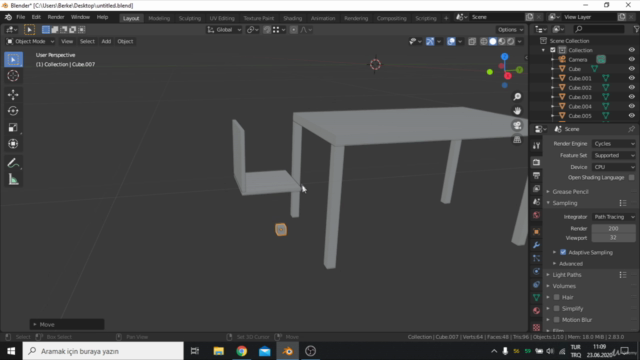Open the Modifiers wrench tab icon

536,245
